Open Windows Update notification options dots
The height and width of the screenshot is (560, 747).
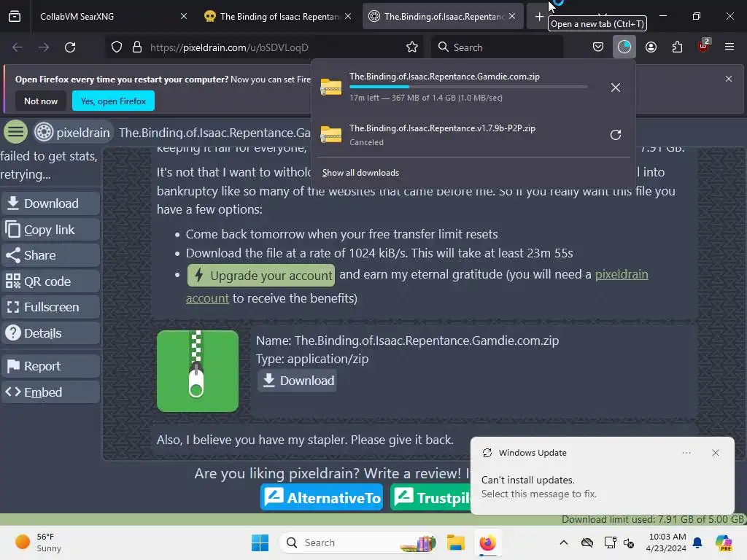tap(686, 453)
